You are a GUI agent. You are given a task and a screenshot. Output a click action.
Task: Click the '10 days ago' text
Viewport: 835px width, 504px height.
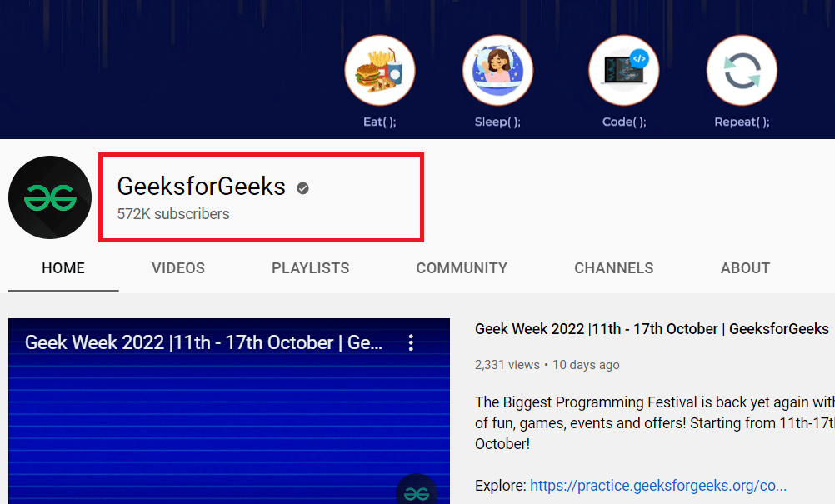click(586, 365)
